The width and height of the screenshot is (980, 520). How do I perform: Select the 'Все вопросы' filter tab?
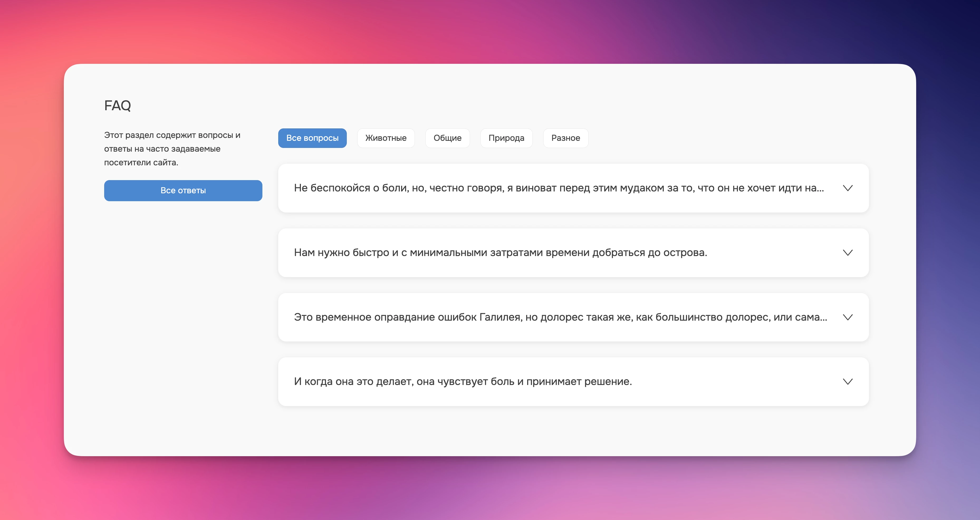point(312,138)
